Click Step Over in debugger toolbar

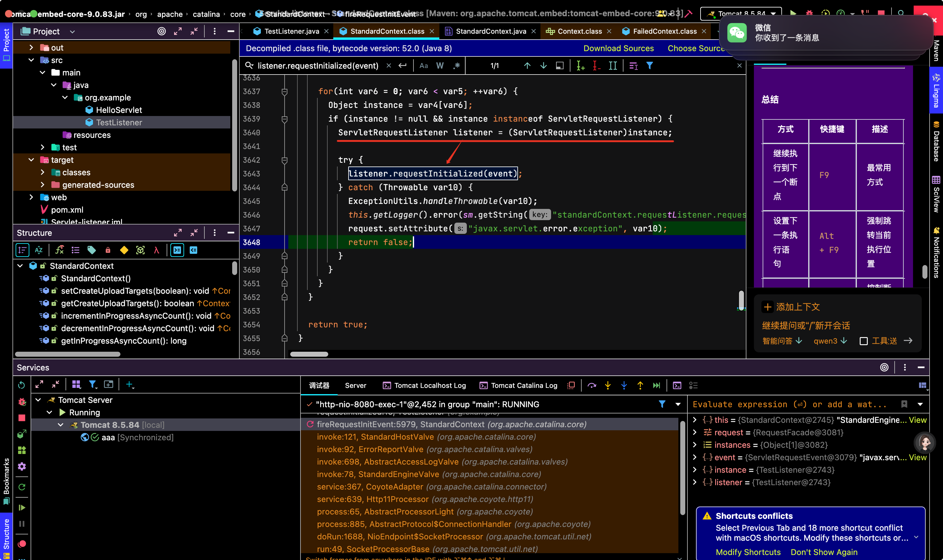click(x=592, y=385)
